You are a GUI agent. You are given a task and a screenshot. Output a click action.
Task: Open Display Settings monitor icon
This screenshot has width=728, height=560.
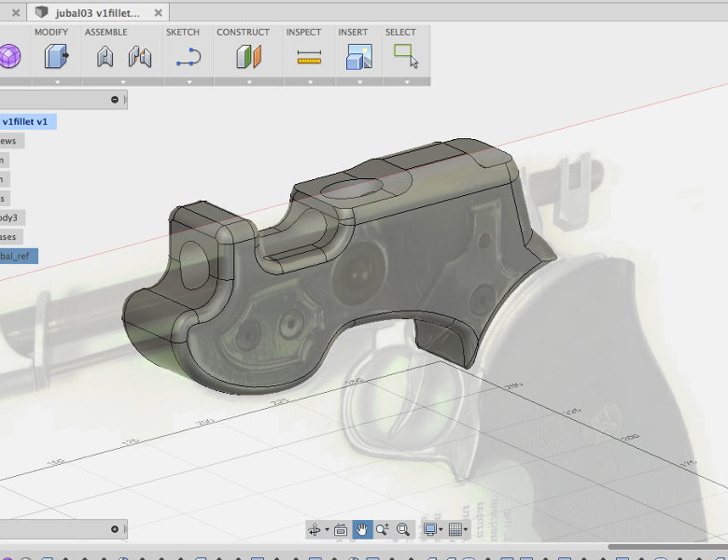(430, 530)
